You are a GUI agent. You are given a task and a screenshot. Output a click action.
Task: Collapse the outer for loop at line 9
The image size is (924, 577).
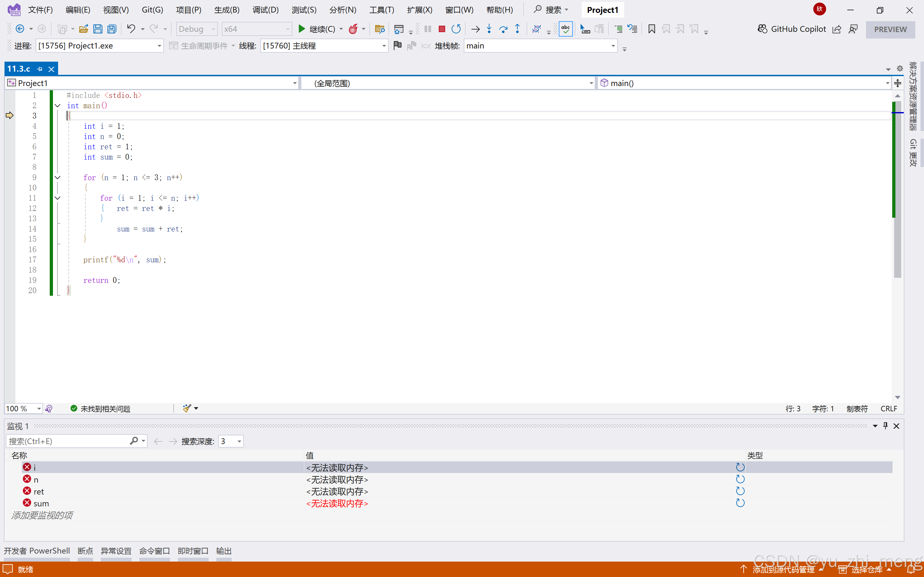tap(57, 178)
